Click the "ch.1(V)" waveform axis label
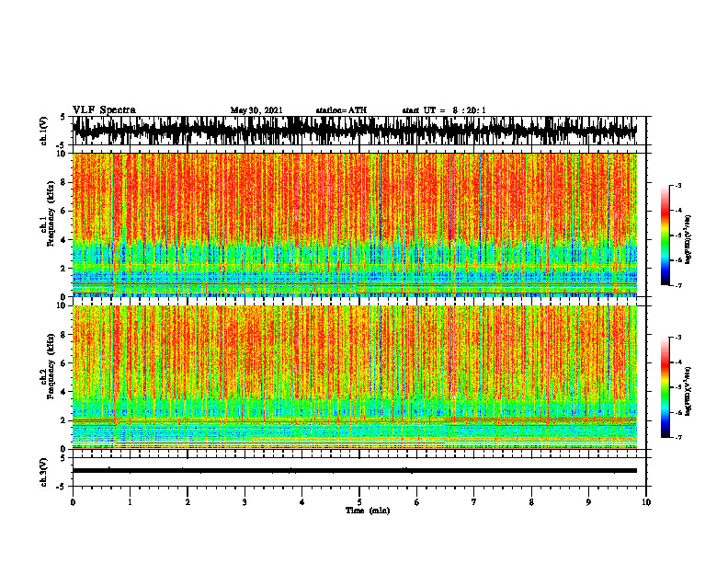728x563 pixels. [44, 131]
